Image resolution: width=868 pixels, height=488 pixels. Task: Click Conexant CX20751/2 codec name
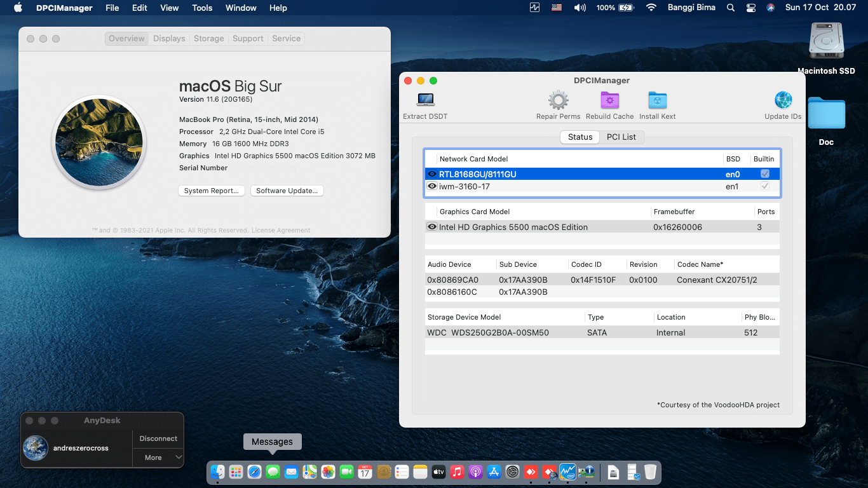click(x=717, y=280)
